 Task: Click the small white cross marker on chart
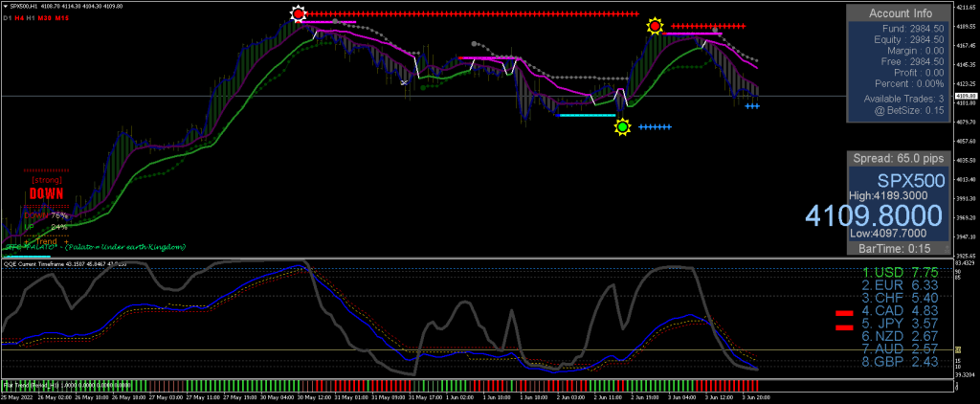click(404, 83)
